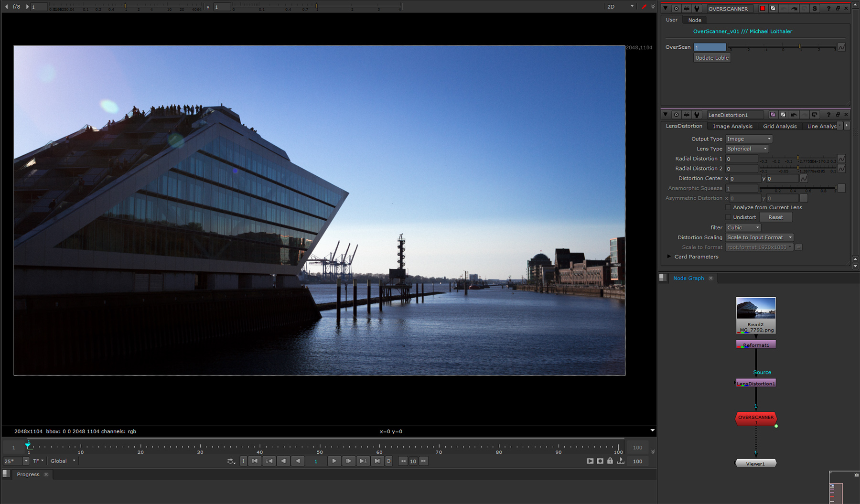860x504 pixels.
Task: Click the lock icon near the timeline end
Action: point(610,461)
